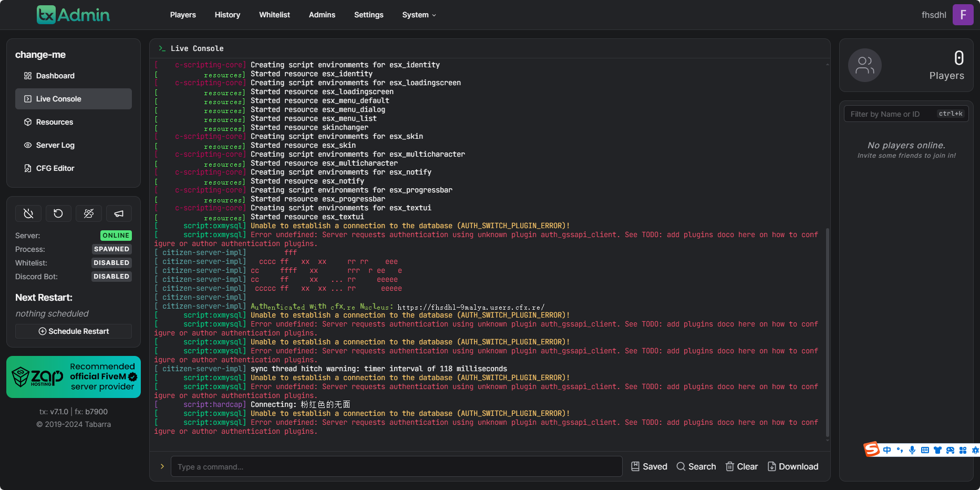Screen dimensions: 980x490
Task: Click the Clear trash can icon
Action: click(x=730, y=466)
